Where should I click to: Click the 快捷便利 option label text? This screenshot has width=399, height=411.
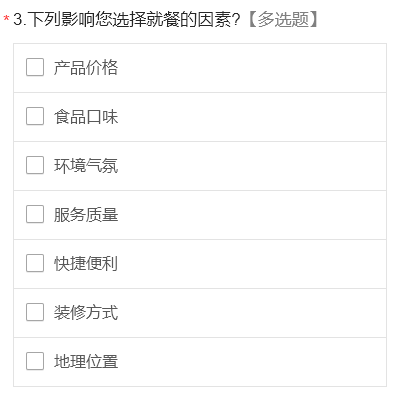coord(86,264)
